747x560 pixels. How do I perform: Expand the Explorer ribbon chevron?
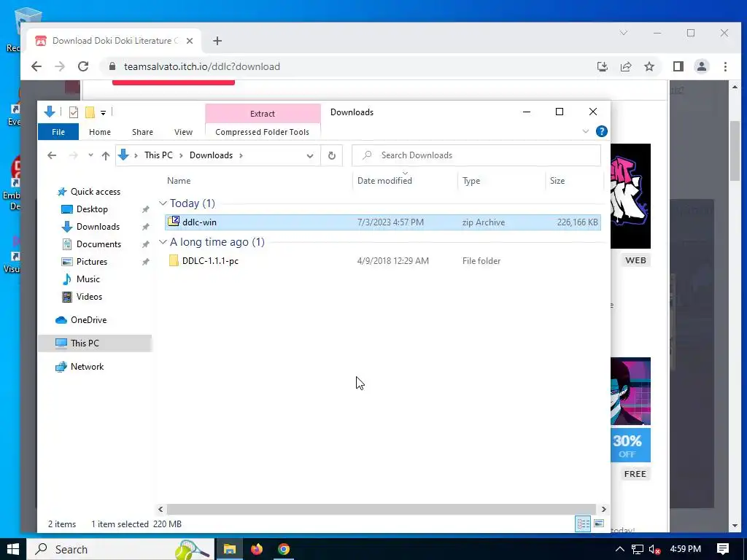tap(586, 131)
